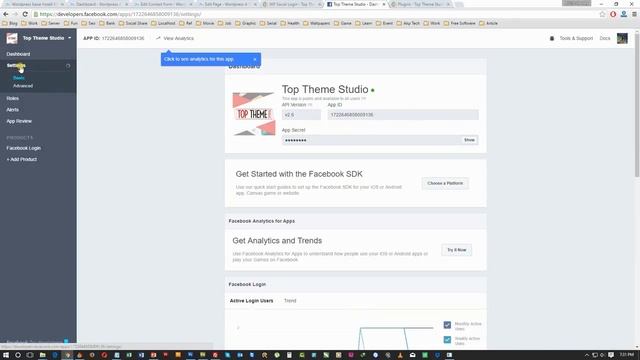640x360 pixels.
Task: Click the browser address bar URL
Action: coord(120,14)
